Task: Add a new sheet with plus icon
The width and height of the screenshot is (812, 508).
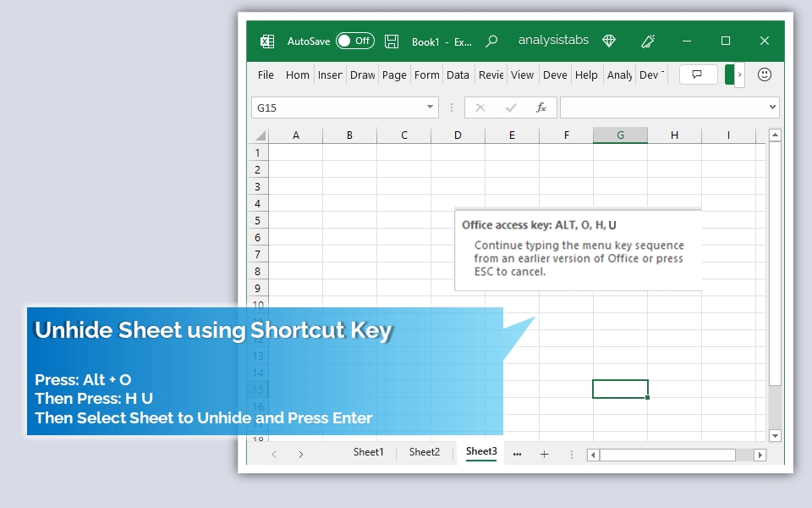Action: [544, 454]
